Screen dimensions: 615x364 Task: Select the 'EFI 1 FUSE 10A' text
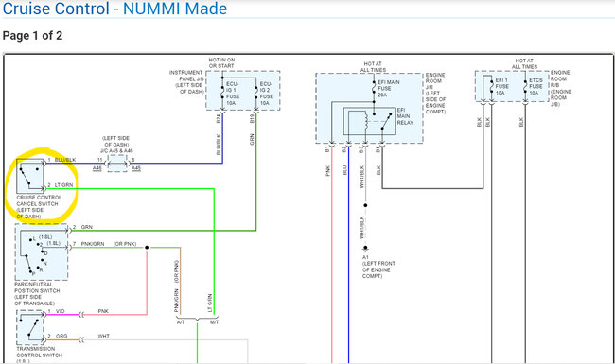501,87
